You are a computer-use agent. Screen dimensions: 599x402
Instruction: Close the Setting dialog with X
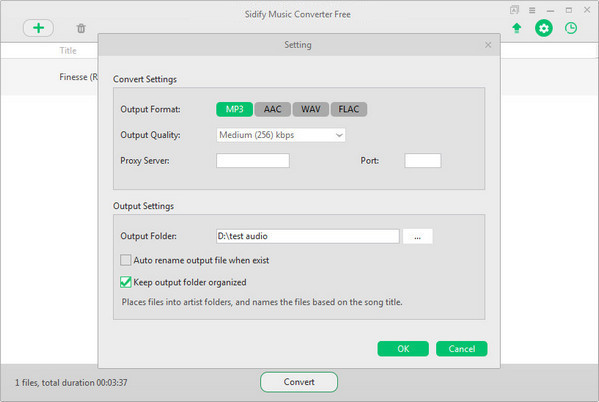(488, 45)
